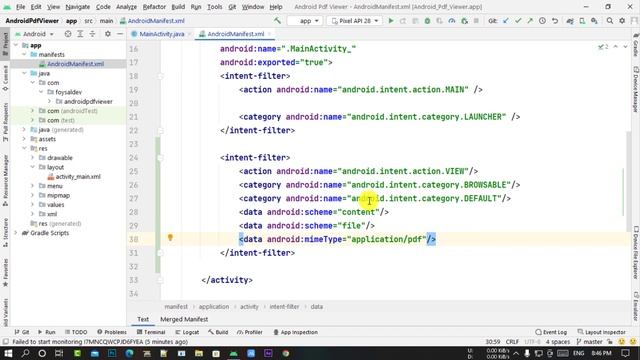
Task: Click Collapse All in Project panel
Action: pos(92,34)
